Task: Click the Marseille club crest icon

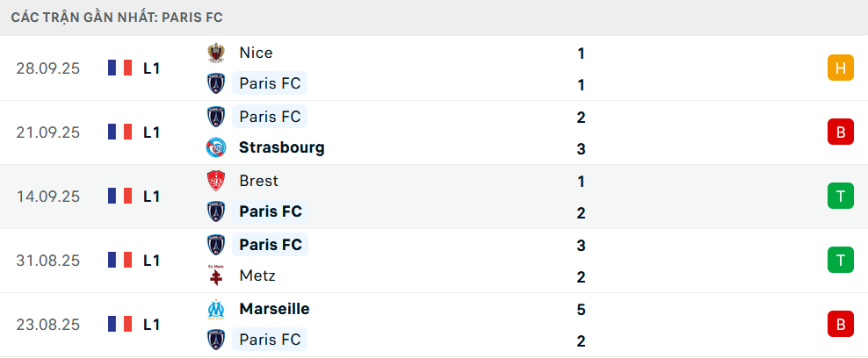Action: pyautogui.click(x=215, y=309)
